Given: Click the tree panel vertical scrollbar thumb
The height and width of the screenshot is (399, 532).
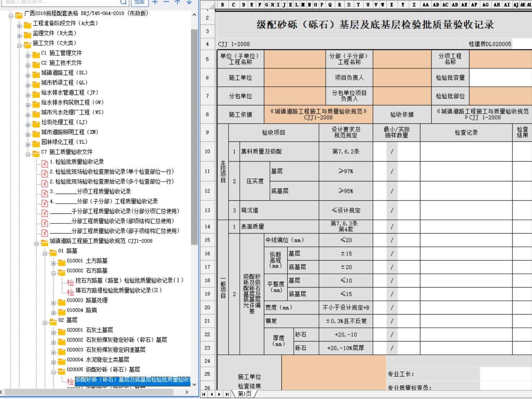Looking at the screenshot, I should click(194, 137).
